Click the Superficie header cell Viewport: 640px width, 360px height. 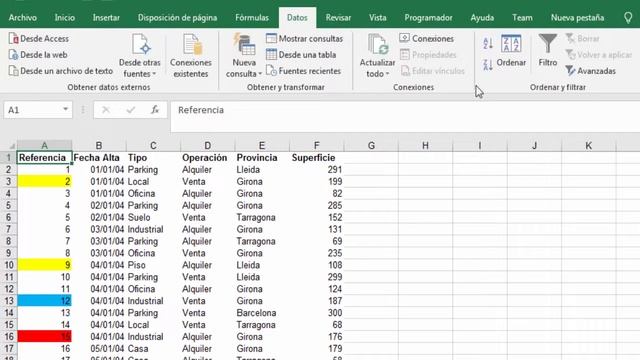pyautogui.click(x=316, y=158)
